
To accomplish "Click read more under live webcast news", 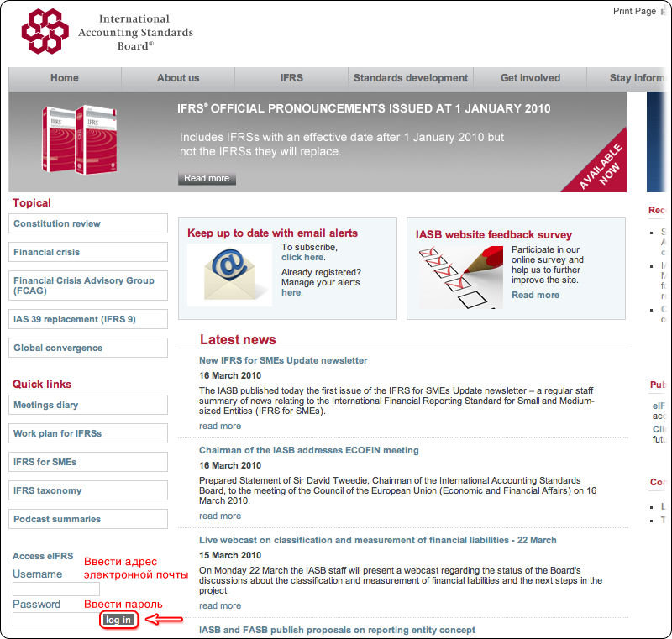I will coord(220,606).
